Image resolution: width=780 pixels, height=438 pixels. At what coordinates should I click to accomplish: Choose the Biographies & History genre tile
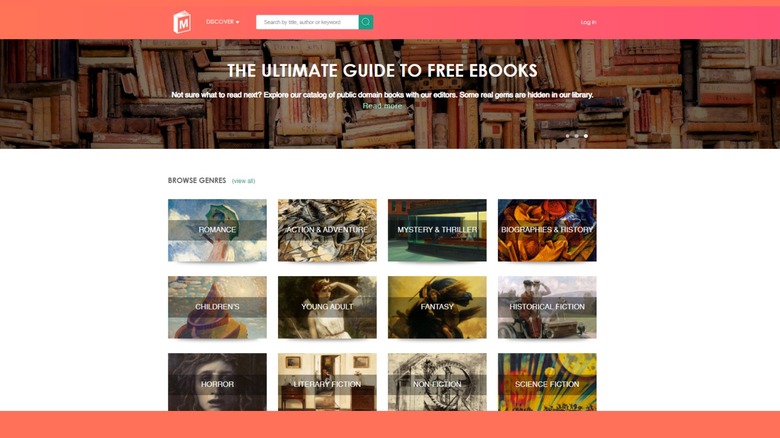click(x=547, y=230)
